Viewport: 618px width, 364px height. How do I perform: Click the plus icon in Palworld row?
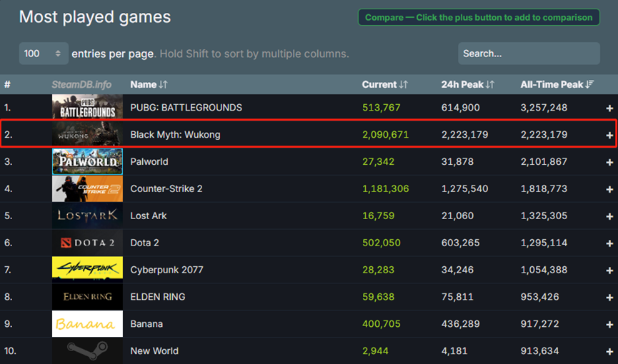609,162
